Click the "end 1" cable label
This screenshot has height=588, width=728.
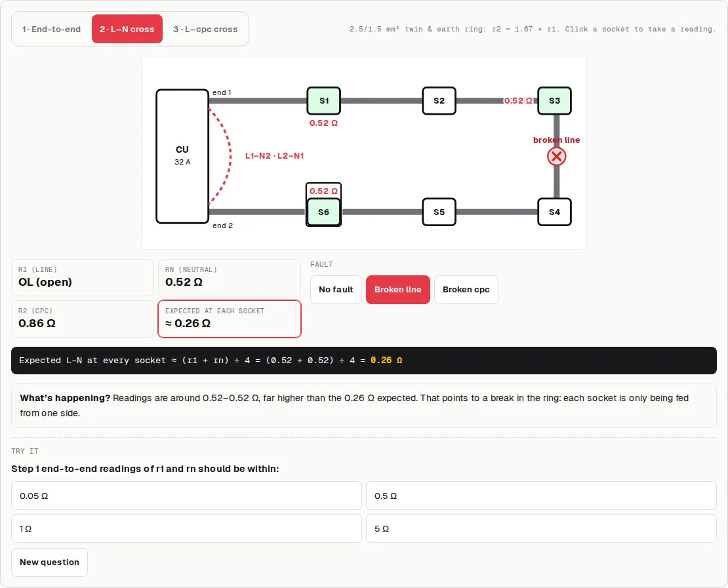click(x=222, y=92)
